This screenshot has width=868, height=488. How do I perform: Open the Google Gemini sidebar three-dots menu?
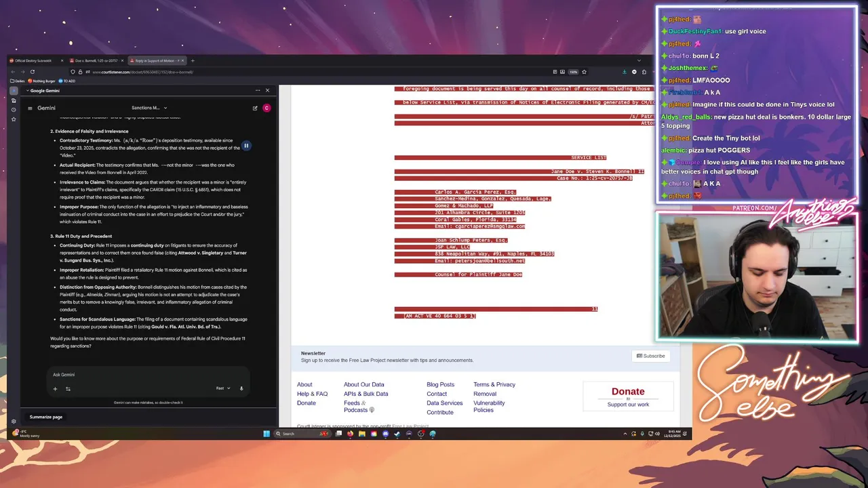tap(258, 90)
